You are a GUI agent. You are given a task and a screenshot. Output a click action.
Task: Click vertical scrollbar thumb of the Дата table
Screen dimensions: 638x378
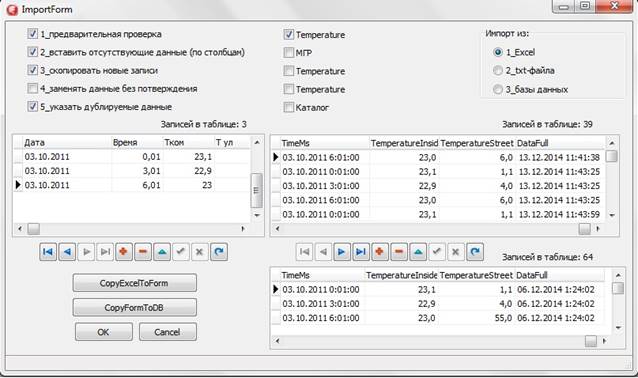(256, 190)
